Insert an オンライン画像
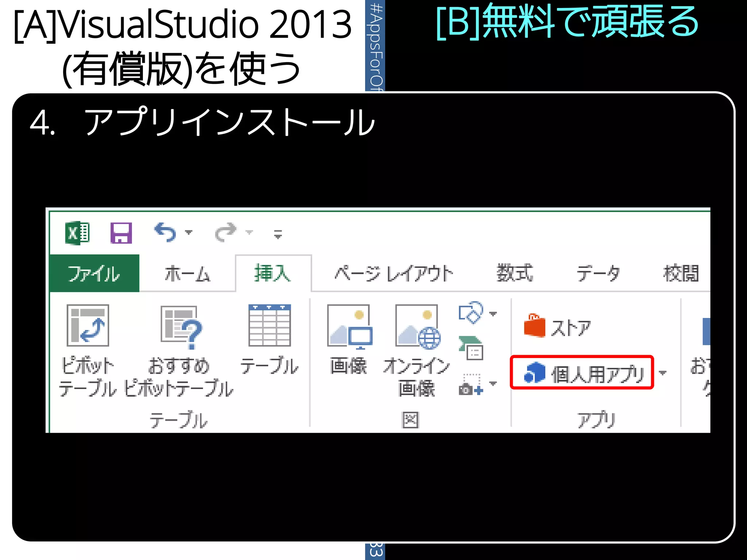747x560 pixels. click(417, 351)
